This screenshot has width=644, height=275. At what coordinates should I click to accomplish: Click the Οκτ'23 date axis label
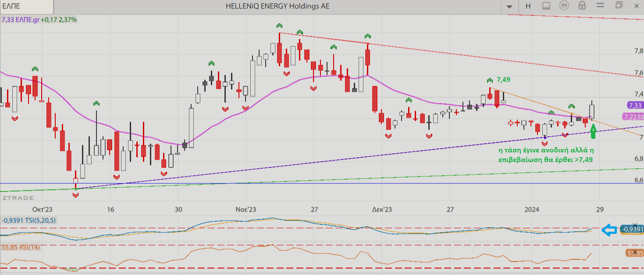click(43, 209)
